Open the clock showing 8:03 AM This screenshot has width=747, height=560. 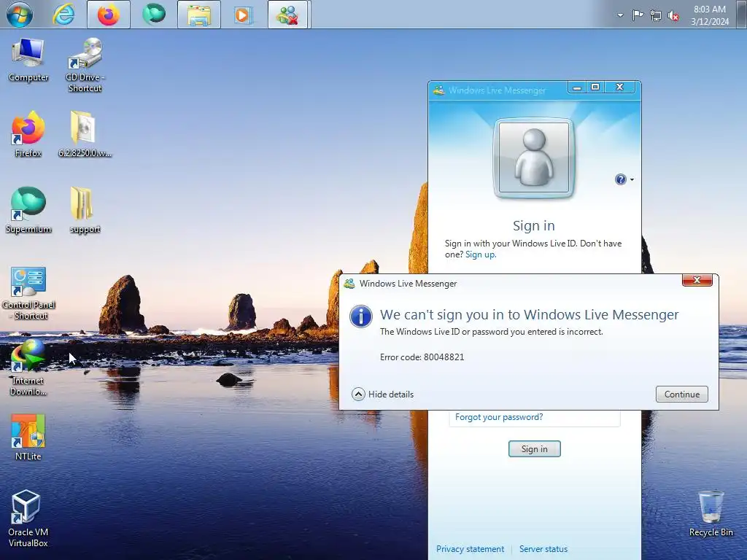[x=710, y=15]
